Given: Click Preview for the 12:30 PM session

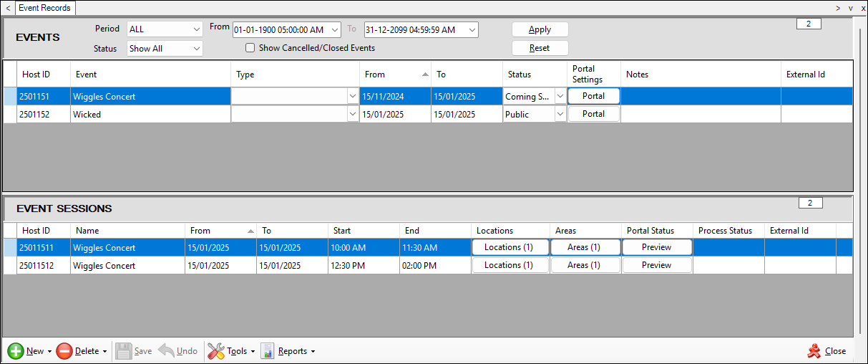Looking at the screenshot, I should click(656, 265).
